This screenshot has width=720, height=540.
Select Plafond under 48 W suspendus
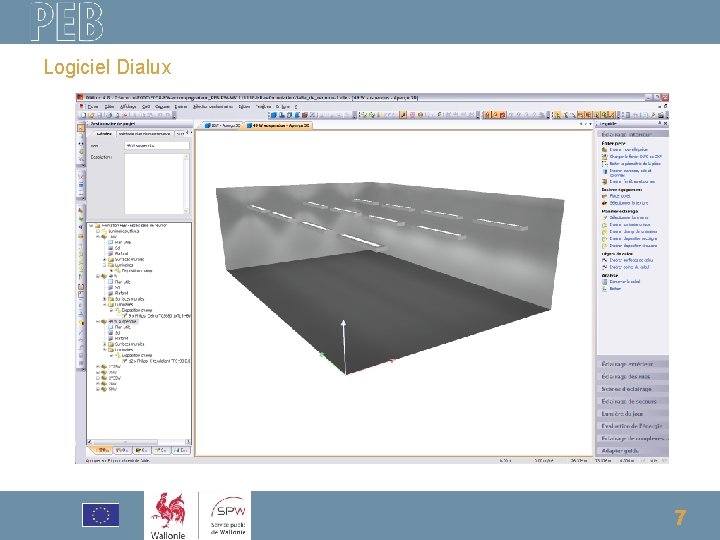point(122,338)
